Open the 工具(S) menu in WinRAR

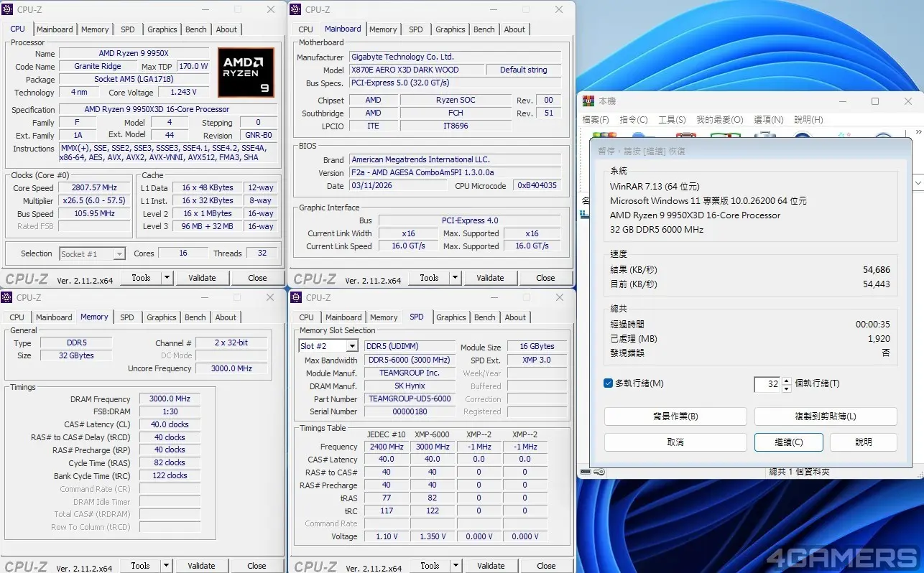click(x=672, y=120)
